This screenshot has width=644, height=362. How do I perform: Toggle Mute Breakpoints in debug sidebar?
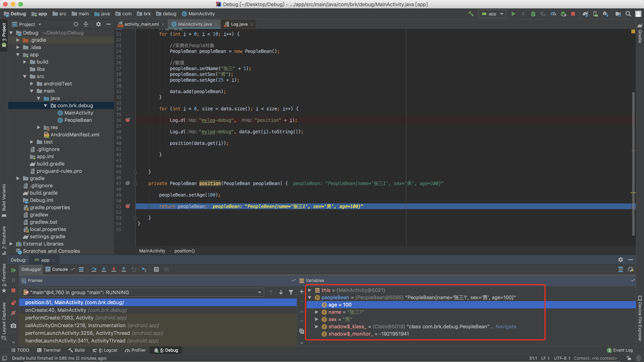tap(13, 313)
